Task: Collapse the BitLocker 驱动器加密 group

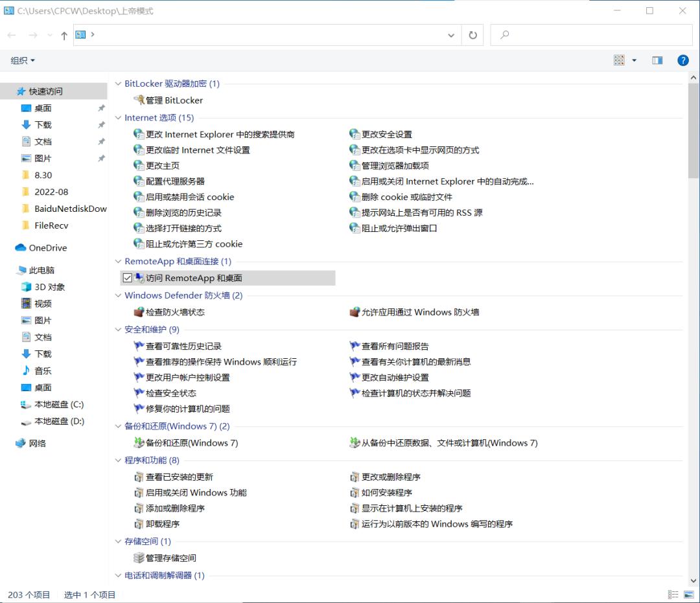Action: pos(118,84)
